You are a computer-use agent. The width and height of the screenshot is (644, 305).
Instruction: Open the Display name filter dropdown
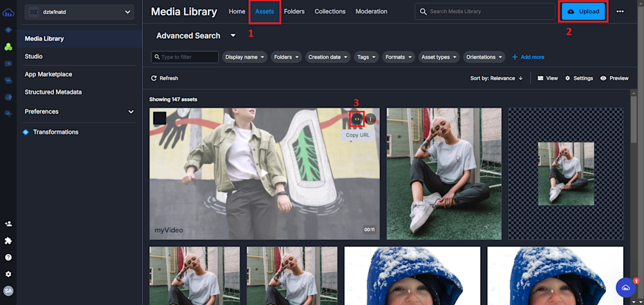[x=245, y=57]
